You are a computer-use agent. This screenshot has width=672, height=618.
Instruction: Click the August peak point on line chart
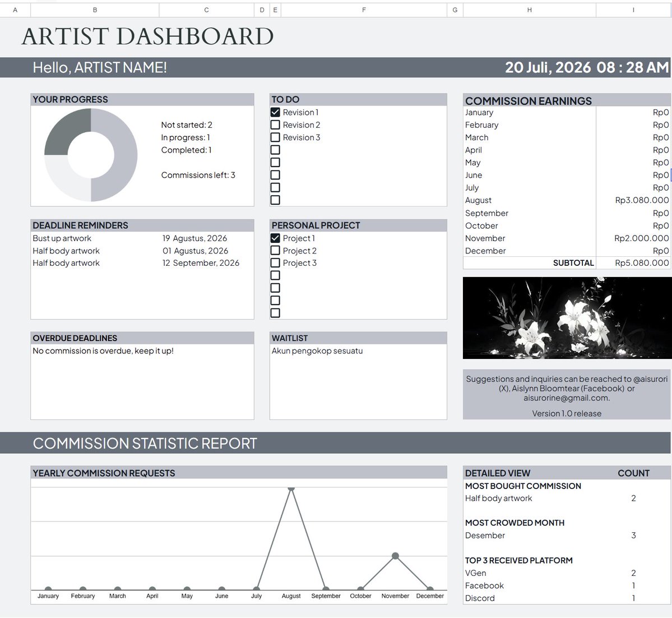291,488
